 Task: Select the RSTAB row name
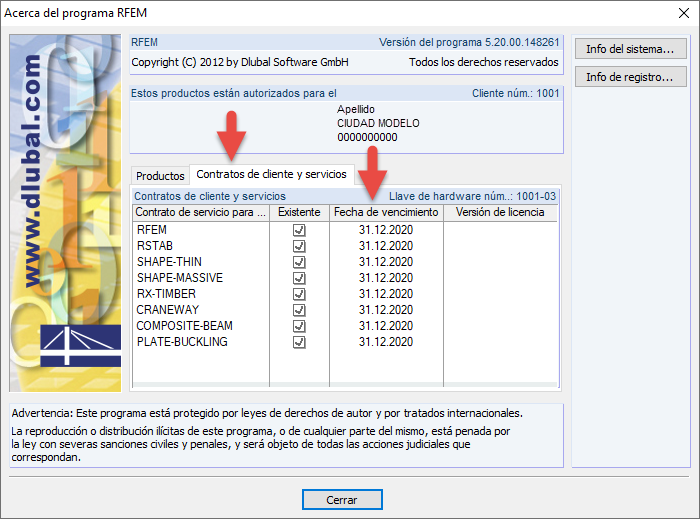coord(155,246)
